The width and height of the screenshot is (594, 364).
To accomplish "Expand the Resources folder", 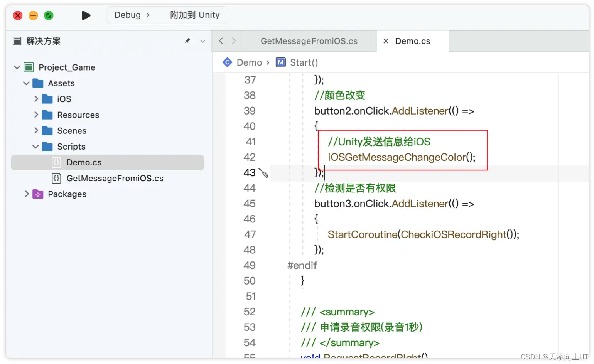I will click(36, 115).
